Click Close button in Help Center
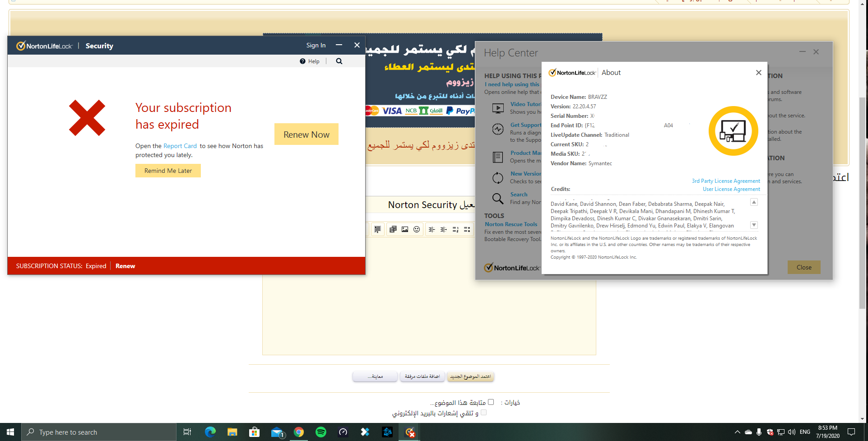 click(x=804, y=267)
